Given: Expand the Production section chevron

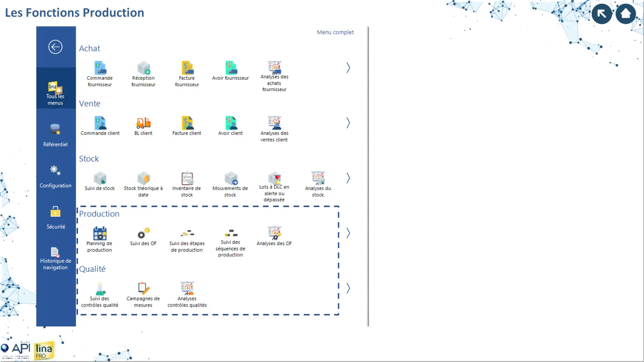Looking at the screenshot, I should (348, 233).
